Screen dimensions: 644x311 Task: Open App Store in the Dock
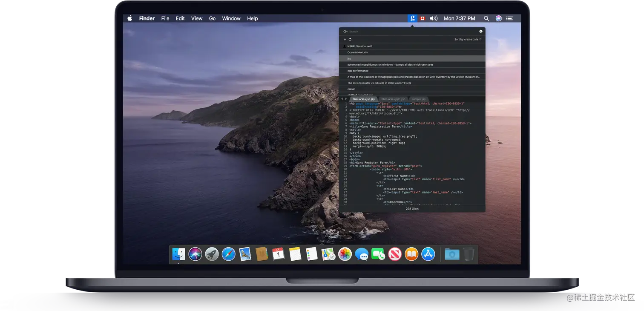428,254
